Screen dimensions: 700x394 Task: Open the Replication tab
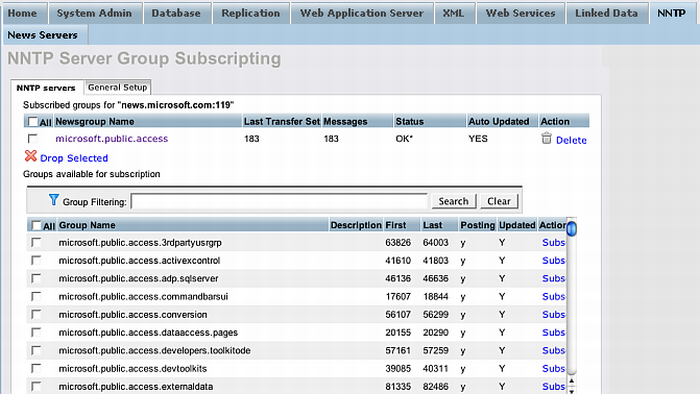click(251, 13)
